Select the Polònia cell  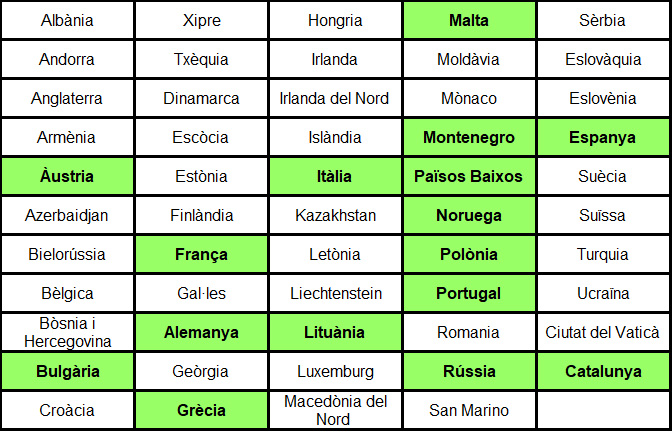click(469, 254)
